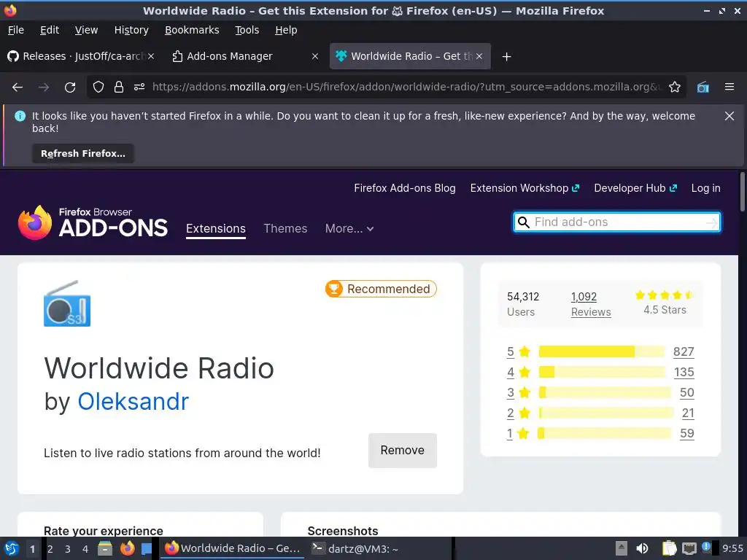Screen dimensions: 747x560
Task: Click the network monitor tray icon
Action: (689, 548)
